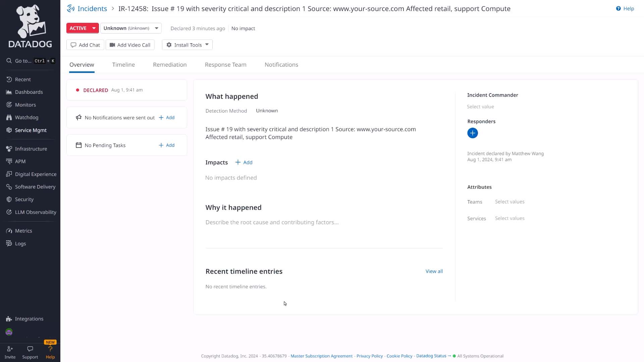Open the Datadog Status link
The width and height of the screenshot is (644, 362).
tap(433, 356)
